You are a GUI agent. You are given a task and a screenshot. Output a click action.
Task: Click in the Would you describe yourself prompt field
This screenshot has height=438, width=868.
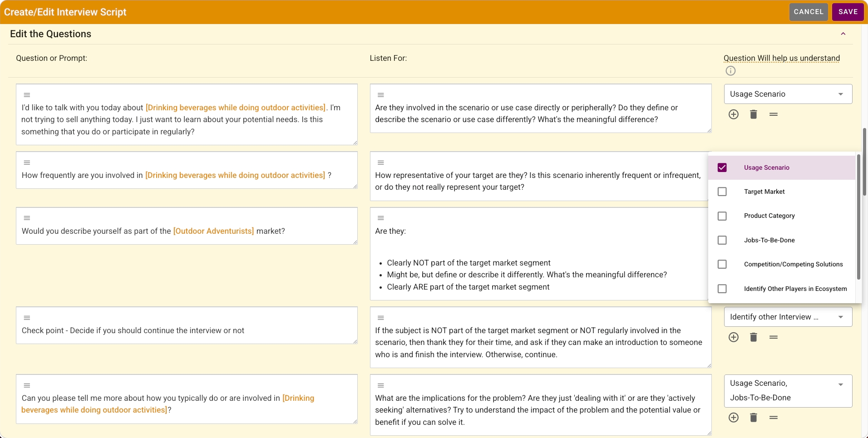[187, 226]
